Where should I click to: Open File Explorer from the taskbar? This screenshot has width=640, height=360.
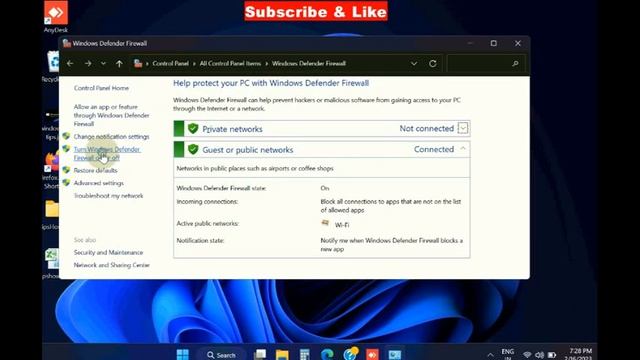[282, 354]
